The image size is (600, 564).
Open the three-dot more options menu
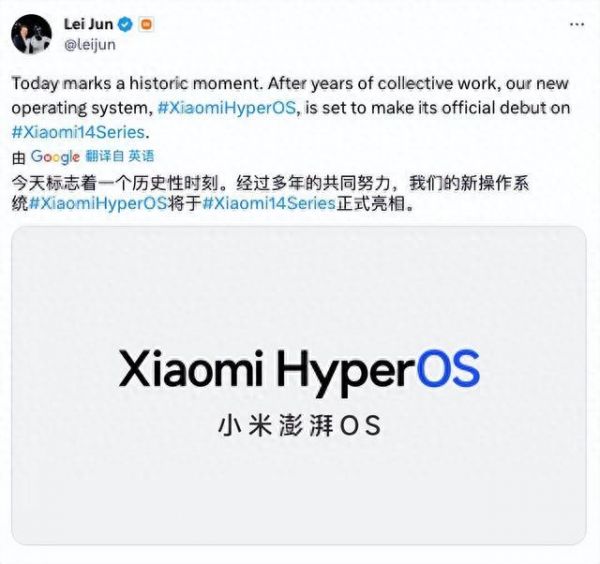coord(577,24)
